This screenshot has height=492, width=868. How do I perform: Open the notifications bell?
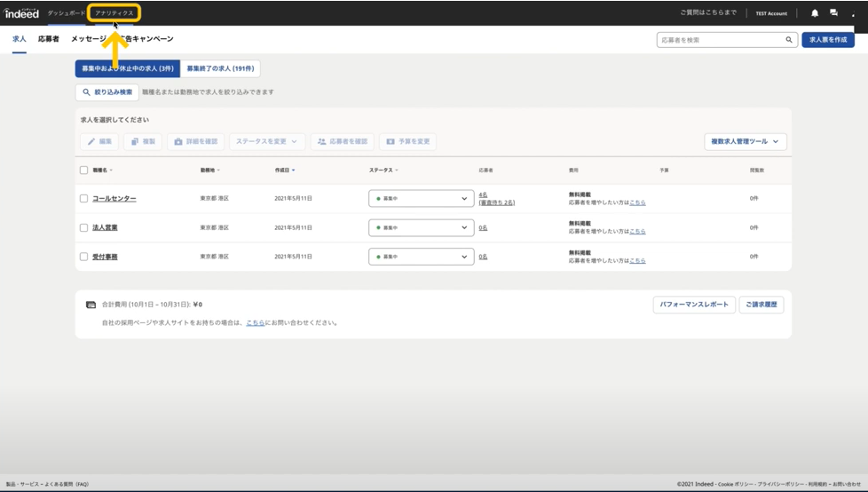[x=815, y=13]
